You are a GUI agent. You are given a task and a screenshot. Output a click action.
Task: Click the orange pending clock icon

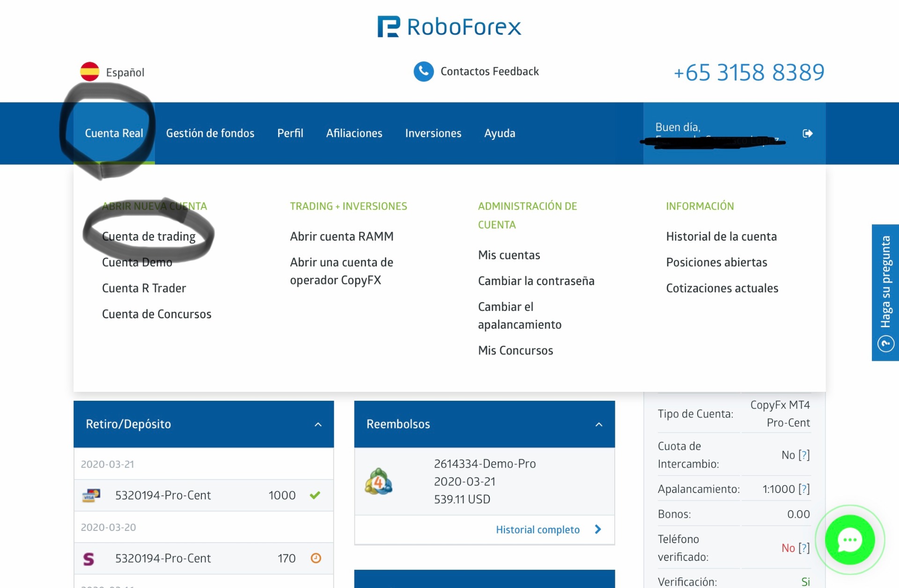316,558
